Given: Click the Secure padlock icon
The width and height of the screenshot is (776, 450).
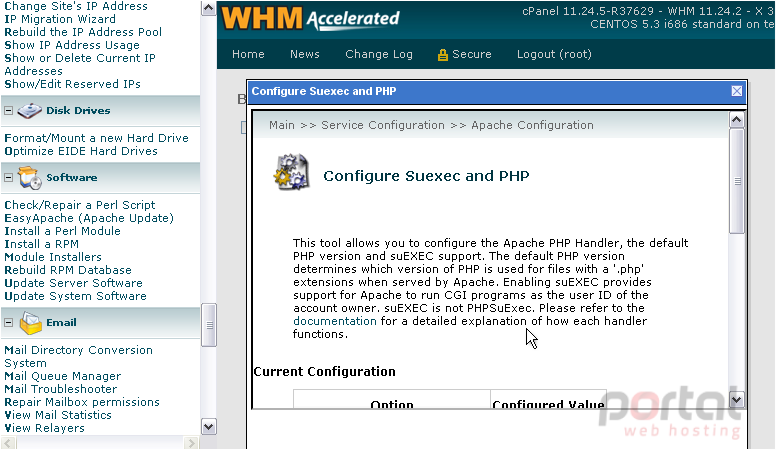Looking at the screenshot, I should pyautogui.click(x=442, y=54).
